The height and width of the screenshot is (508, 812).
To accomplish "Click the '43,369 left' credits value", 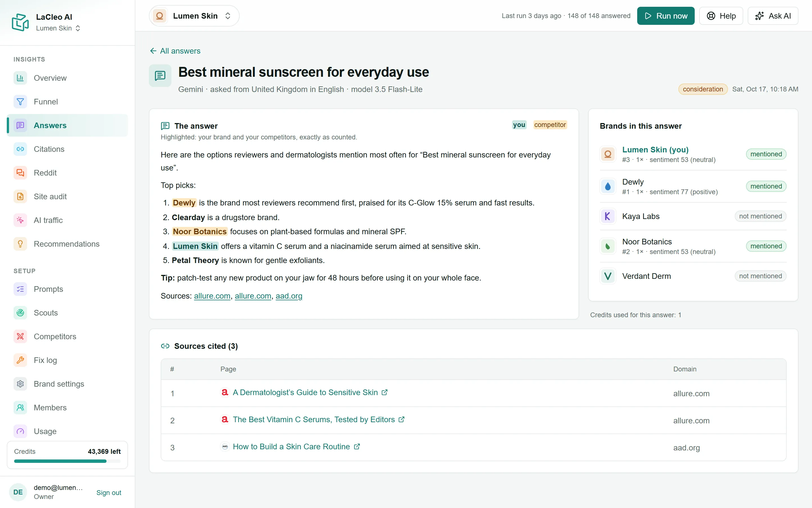I will click(x=104, y=452).
